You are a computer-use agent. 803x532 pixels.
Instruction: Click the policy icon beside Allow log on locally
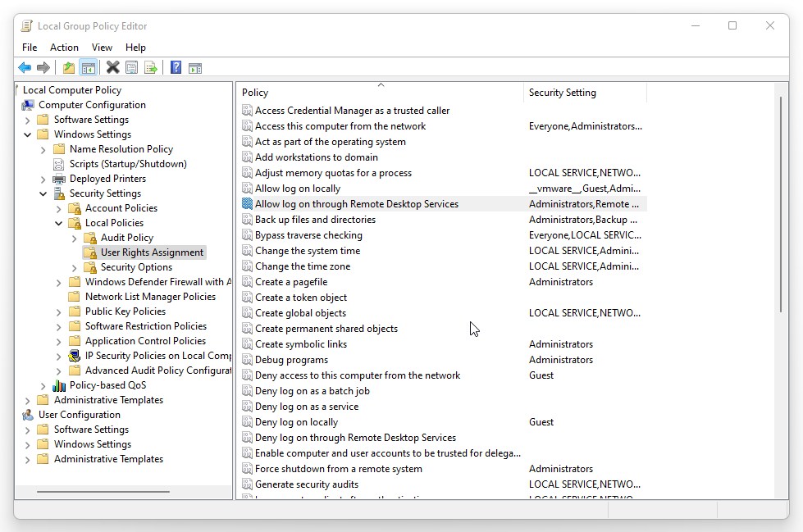coord(247,189)
